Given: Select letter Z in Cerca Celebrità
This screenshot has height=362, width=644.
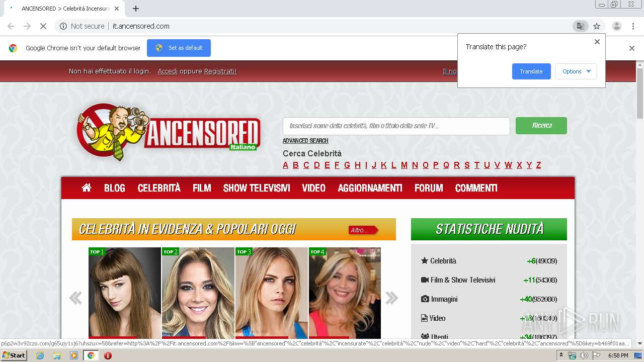Looking at the screenshot, I should click(x=538, y=165).
